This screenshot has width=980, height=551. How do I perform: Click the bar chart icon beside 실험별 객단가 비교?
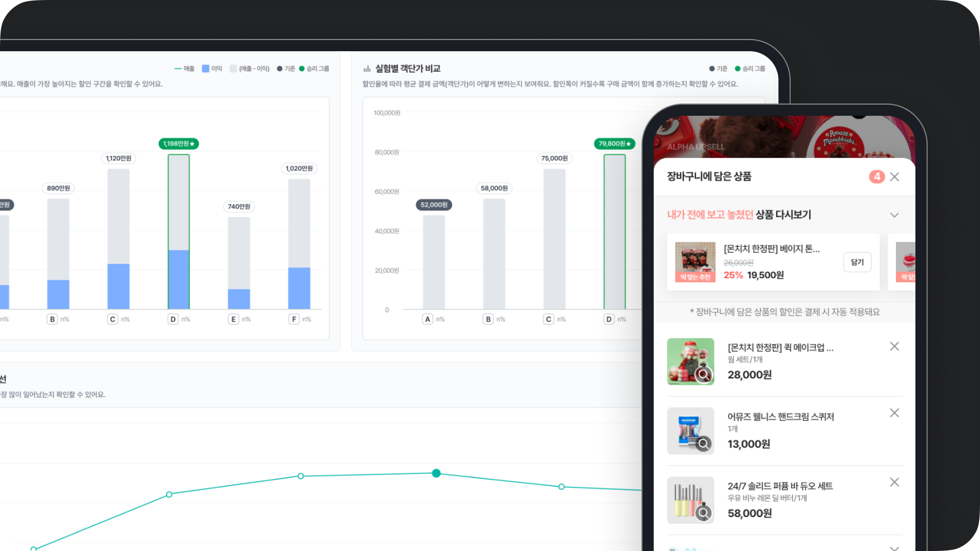[367, 69]
